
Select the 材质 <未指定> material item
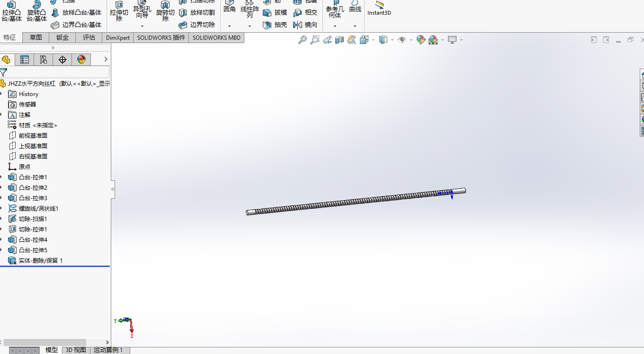(x=33, y=125)
